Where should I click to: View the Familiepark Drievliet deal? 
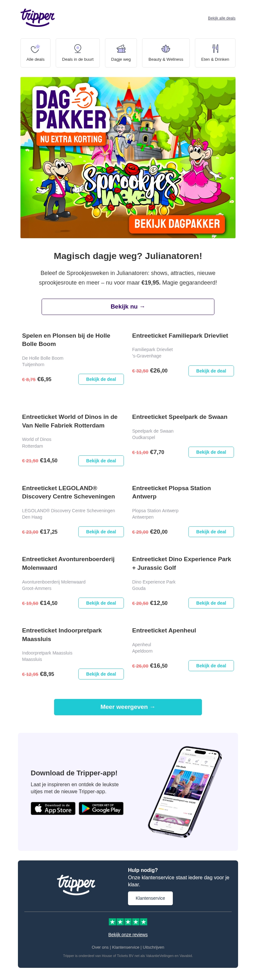tap(211, 371)
